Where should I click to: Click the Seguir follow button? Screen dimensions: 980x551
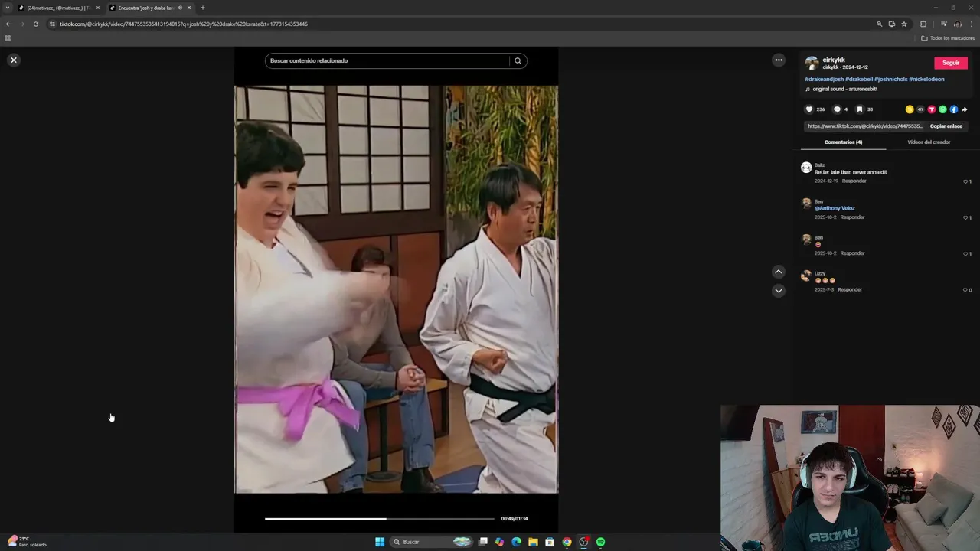pyautogui.click(x=951, y=63)
